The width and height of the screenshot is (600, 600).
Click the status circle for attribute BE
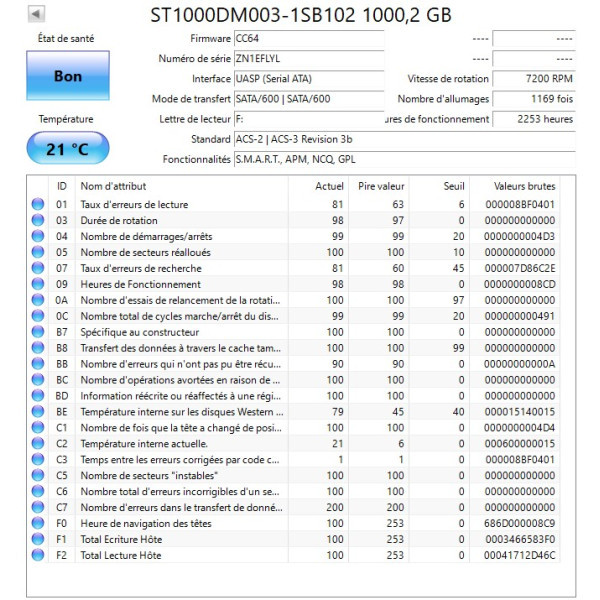[38, 411]
